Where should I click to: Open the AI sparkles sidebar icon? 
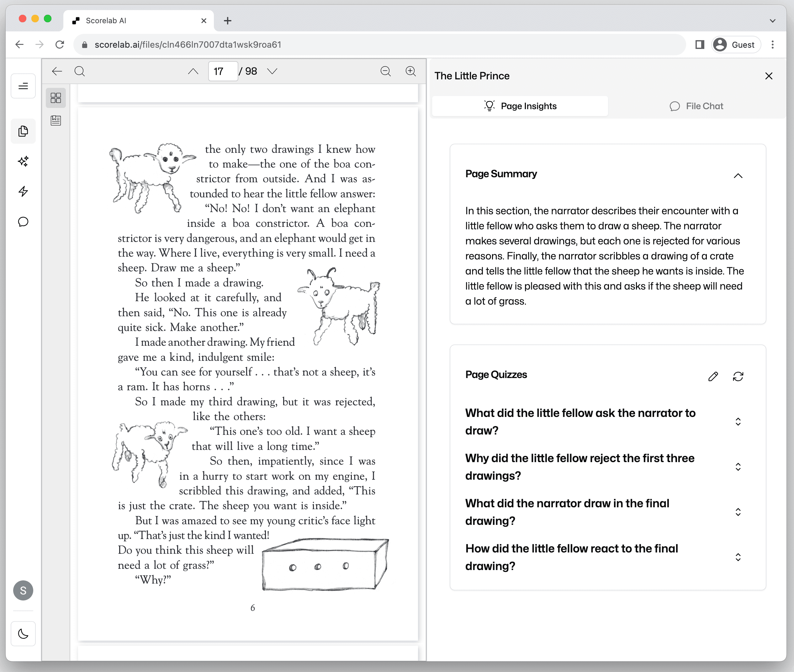[23, 161]
